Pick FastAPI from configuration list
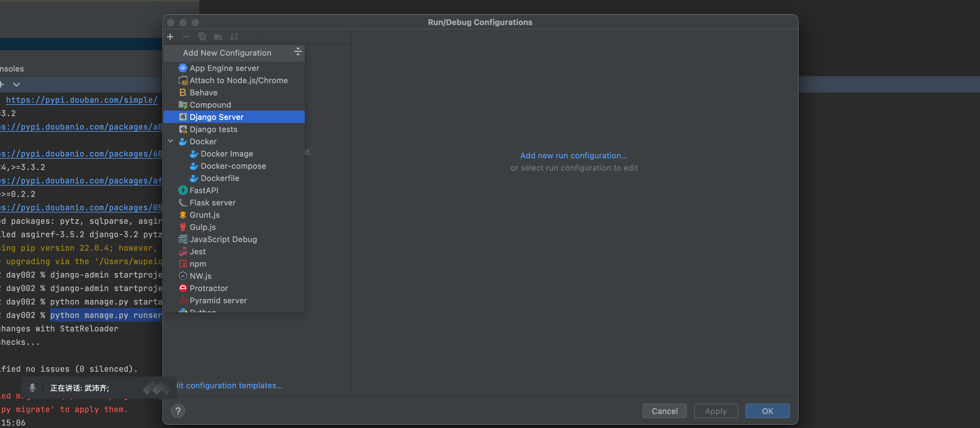 (204, 190)
